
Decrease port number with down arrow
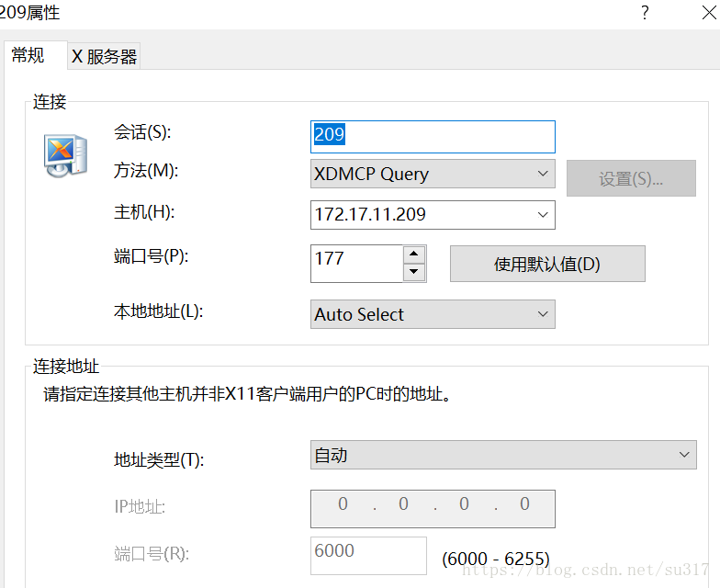coord(413,272)
